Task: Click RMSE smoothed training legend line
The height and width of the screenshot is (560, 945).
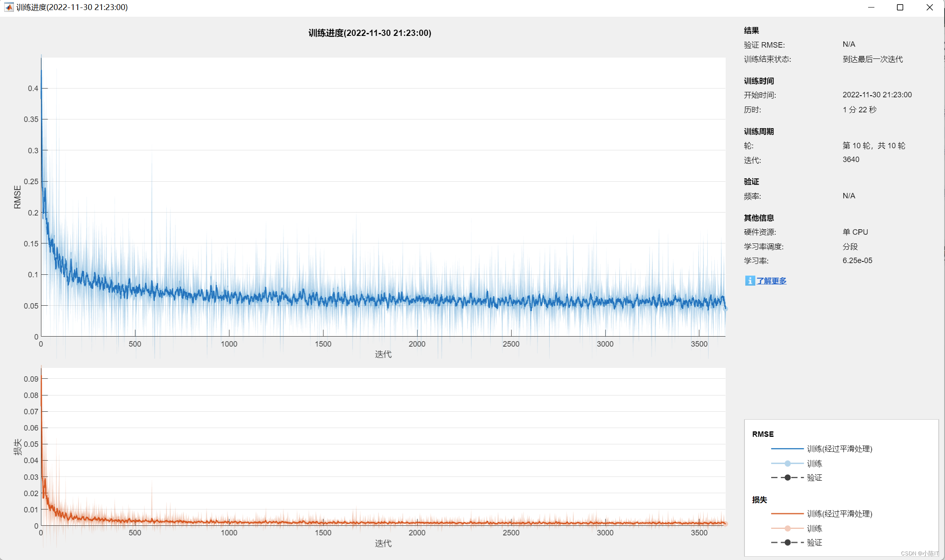Action: click(x=787, y=449)
